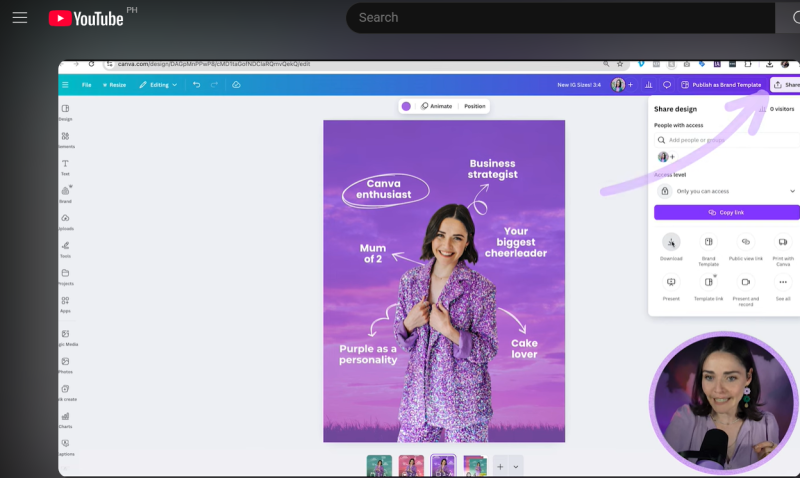
Task: Click the plus next to the owner avatar in the Share panel
Action: 672,157
